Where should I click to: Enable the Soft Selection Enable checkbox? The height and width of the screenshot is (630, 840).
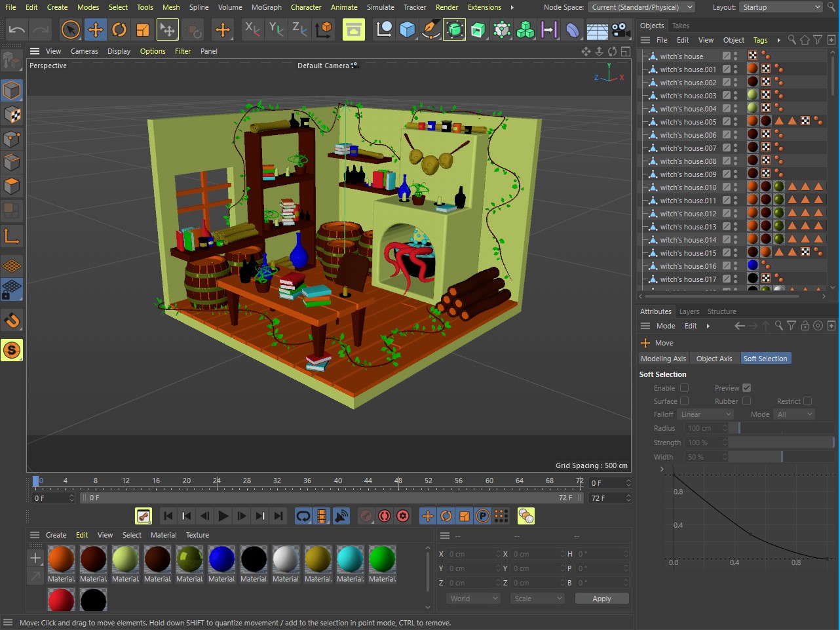684,388
